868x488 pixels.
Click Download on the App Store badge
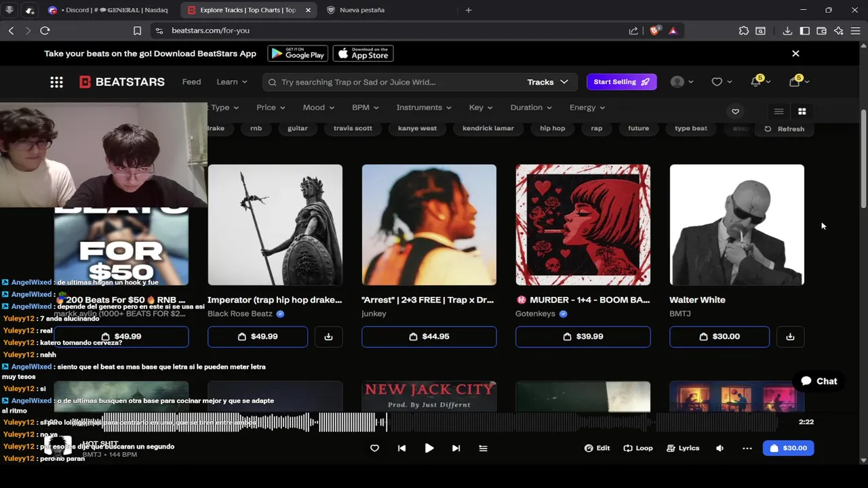pyautogui.click(x=363, y=54)
